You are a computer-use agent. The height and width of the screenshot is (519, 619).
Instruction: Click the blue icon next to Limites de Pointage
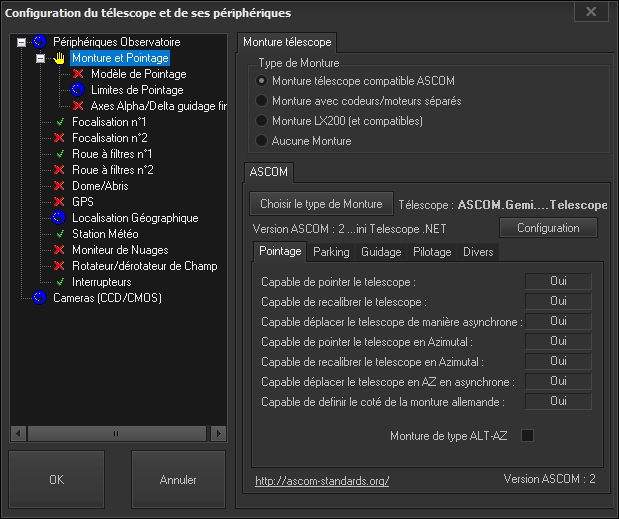point(78,90)
